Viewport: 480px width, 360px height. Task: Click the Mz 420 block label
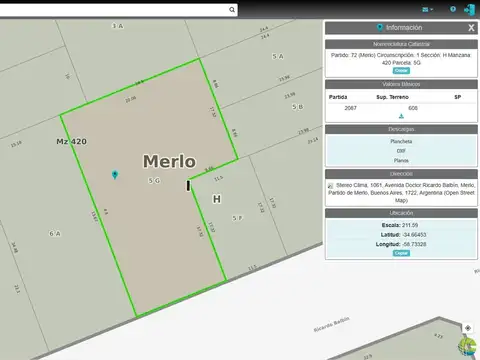click(72, 142)
